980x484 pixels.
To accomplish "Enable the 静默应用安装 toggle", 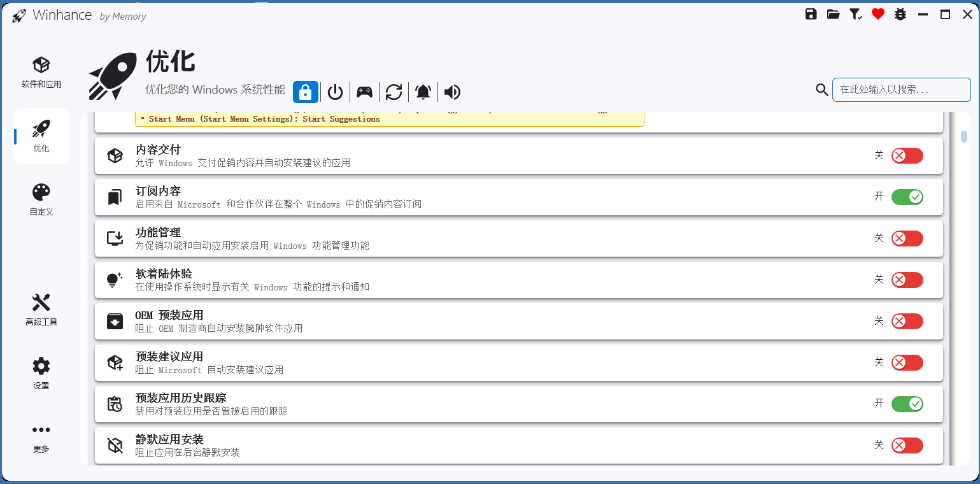I will [x=907, y=445].
